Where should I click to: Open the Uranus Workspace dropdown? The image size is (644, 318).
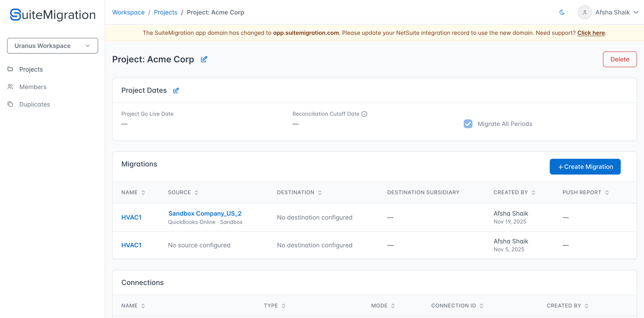[52, 46]
